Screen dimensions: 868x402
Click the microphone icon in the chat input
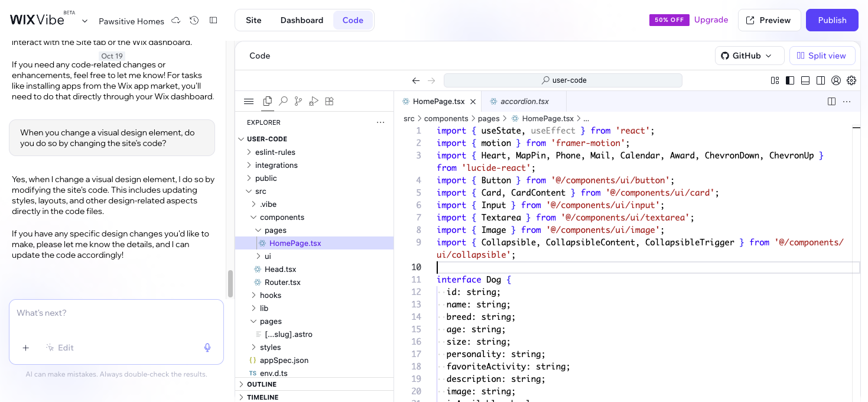(x=207, y=348)
